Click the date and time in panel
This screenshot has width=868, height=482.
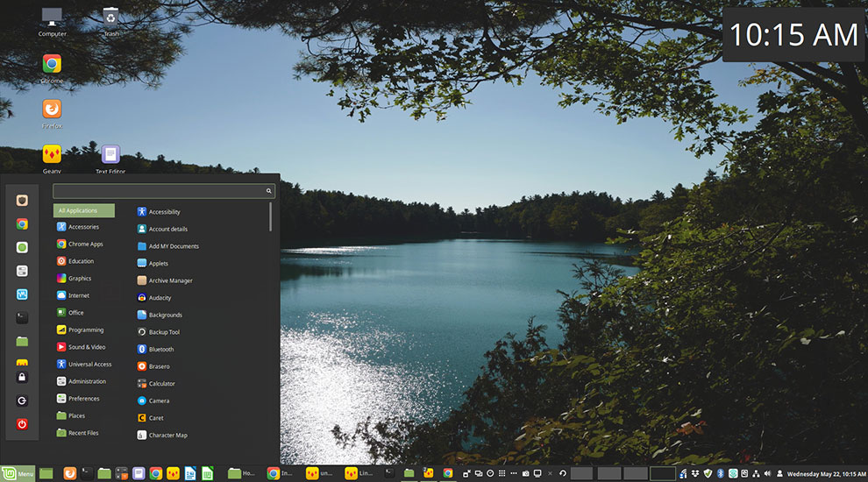(x=827, y=474)
